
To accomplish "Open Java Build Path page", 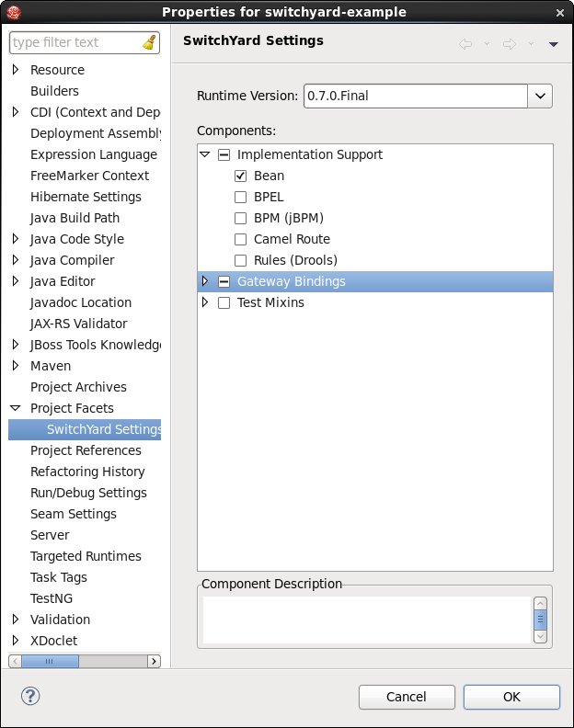I will point(75,218).
